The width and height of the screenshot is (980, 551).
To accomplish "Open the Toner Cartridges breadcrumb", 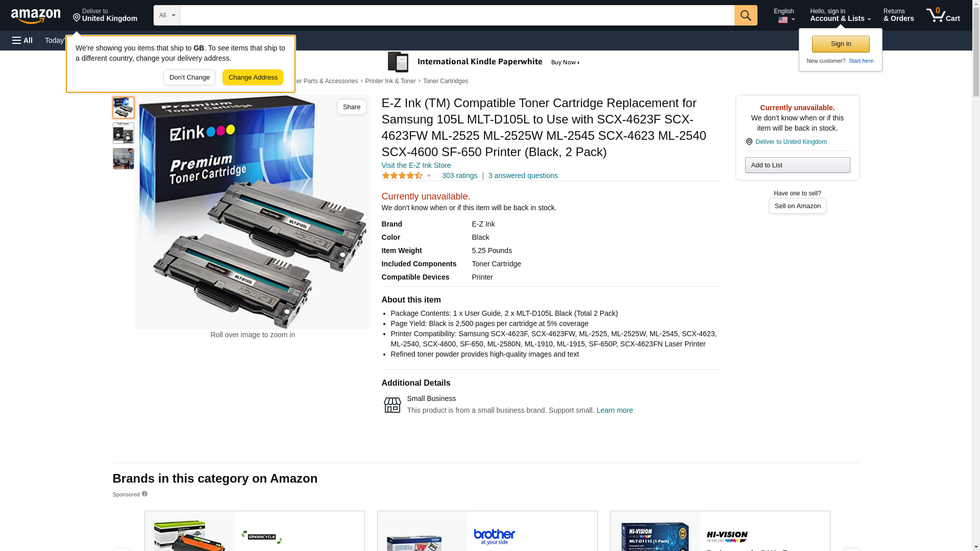I will (x=446, y=81).
